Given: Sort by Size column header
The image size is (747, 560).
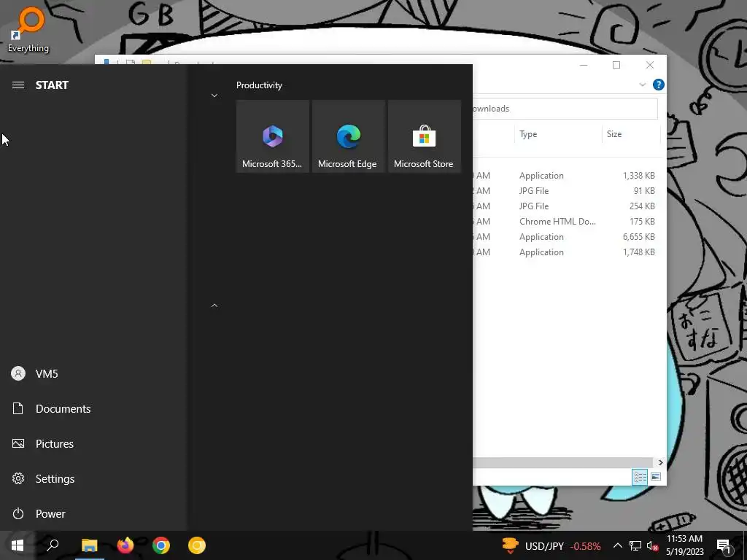Looking at the screenshot, I should [x=631, y=134].
